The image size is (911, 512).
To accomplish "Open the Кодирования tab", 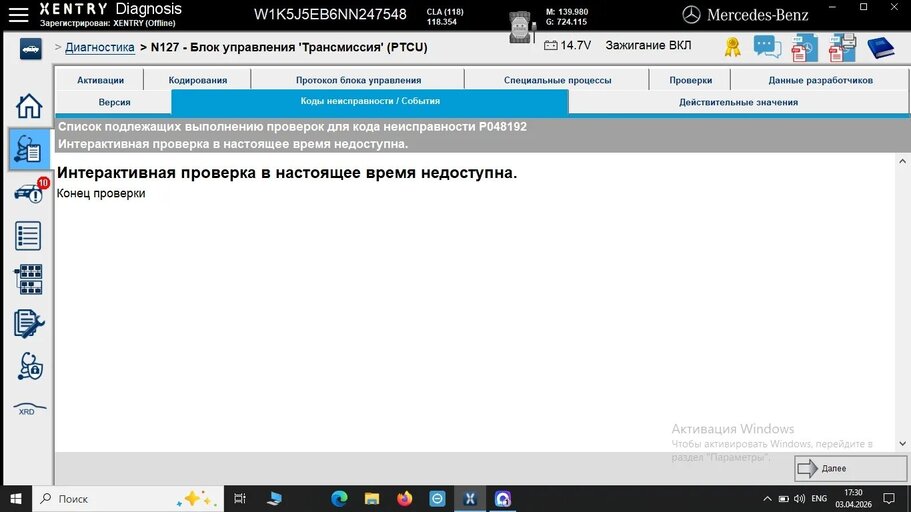I will click(x=198, y=80).
